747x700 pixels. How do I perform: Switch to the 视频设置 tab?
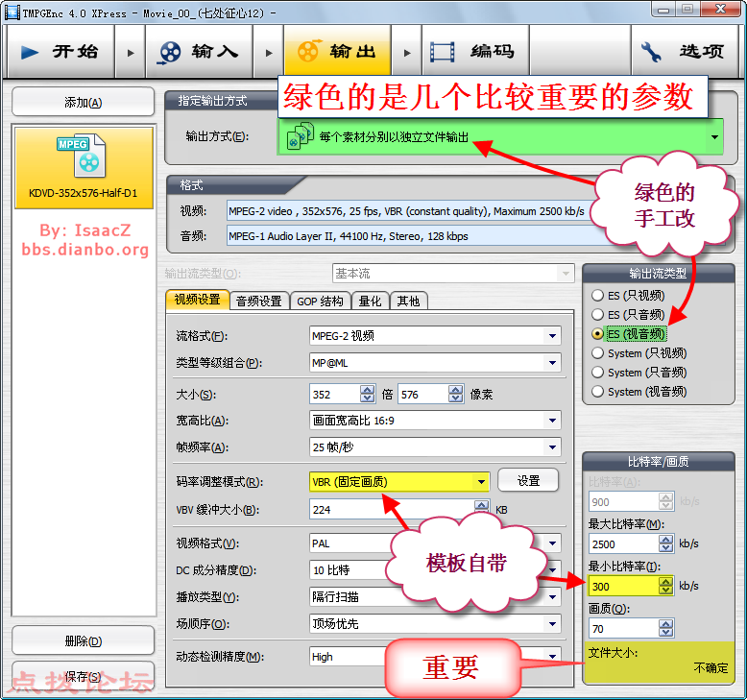197,300
